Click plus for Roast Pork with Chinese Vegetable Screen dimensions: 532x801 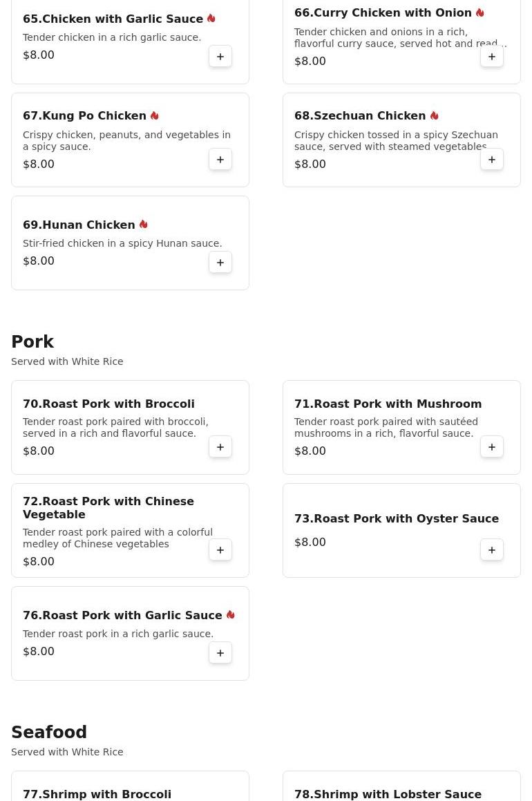[220, 550]
